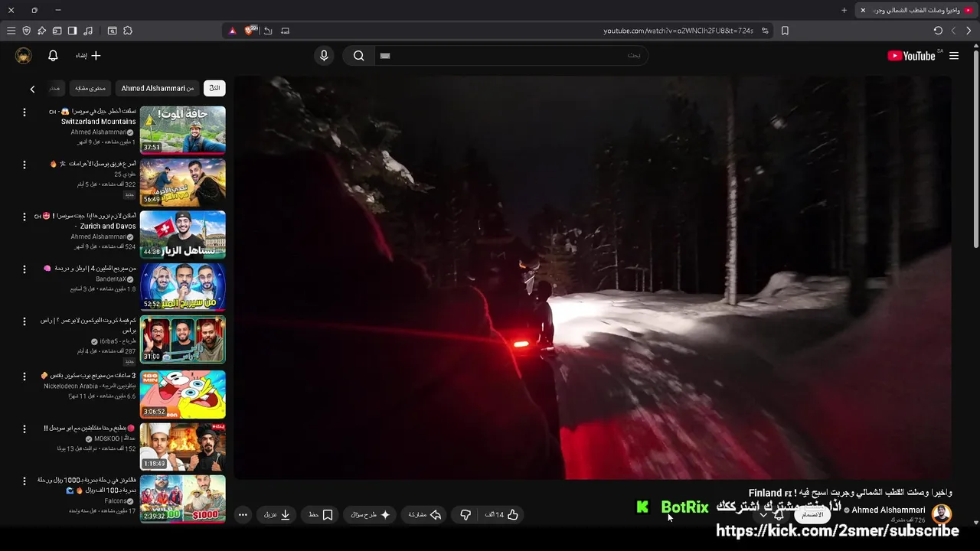The width and height of the screenshot is (980, 551).
Task: Click the cast screen icon in address bar
Action: (285, 31)
